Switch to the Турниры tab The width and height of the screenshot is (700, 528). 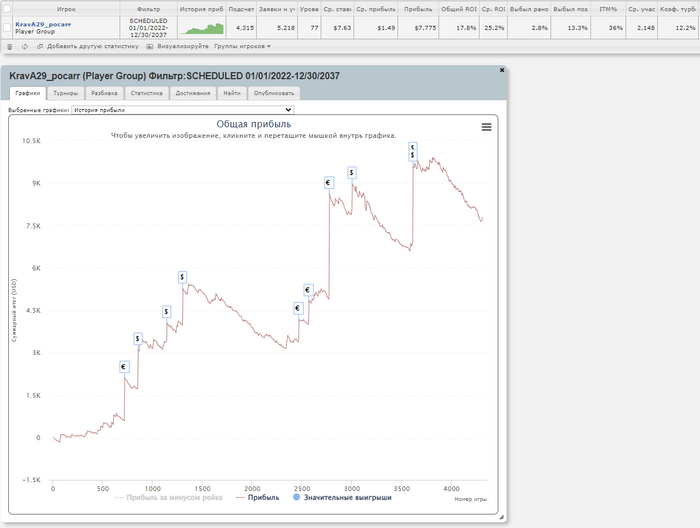tap(66, 93)
